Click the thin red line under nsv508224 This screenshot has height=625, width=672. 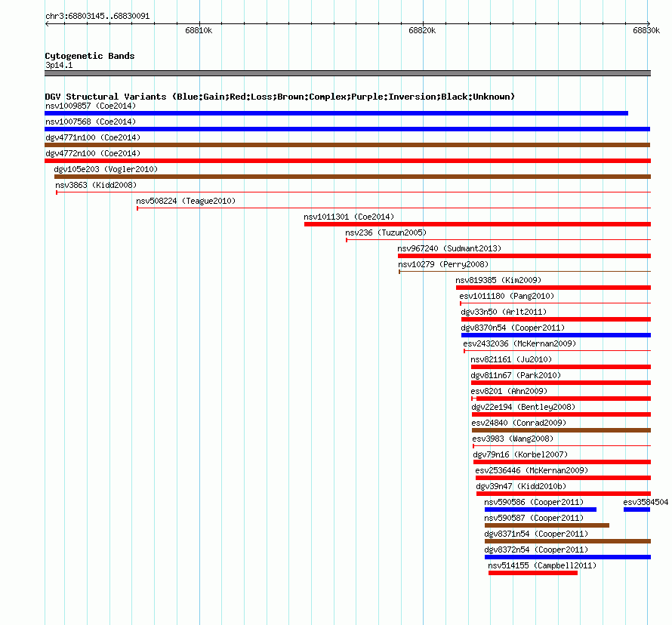[394, 208]
